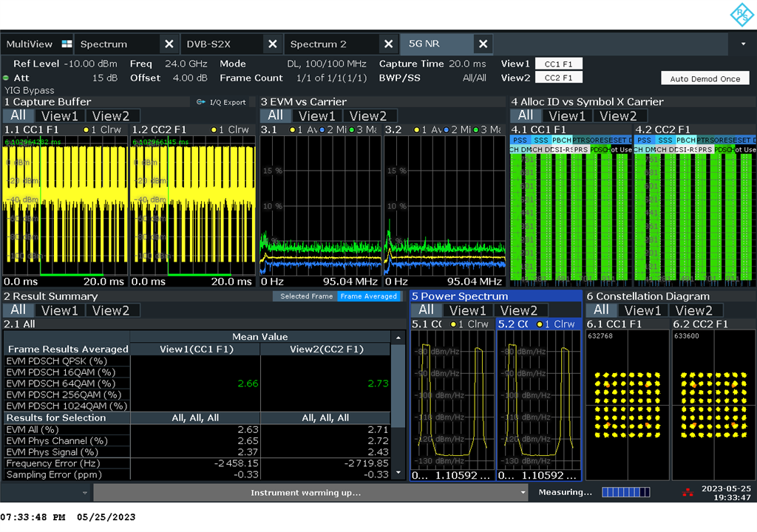The width and height of the screenshot is (757, 532).
Task: Click the Frame Averaged button
Action: pos(368,296)
